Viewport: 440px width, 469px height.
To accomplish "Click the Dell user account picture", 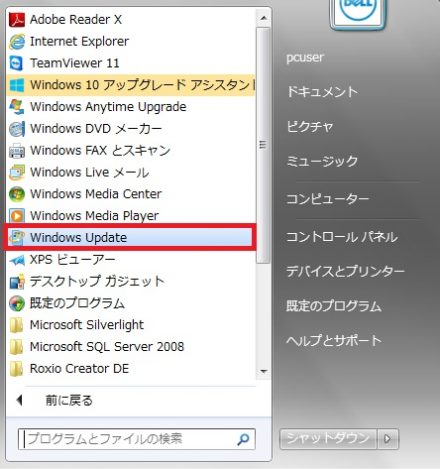I will tap(357, 13).
